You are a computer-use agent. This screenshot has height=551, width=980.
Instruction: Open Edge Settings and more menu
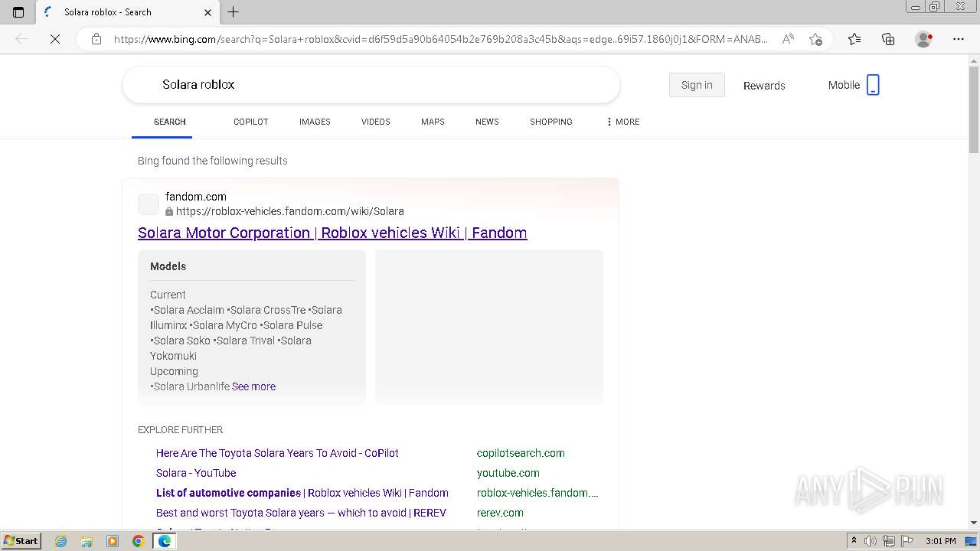point(959,39)
